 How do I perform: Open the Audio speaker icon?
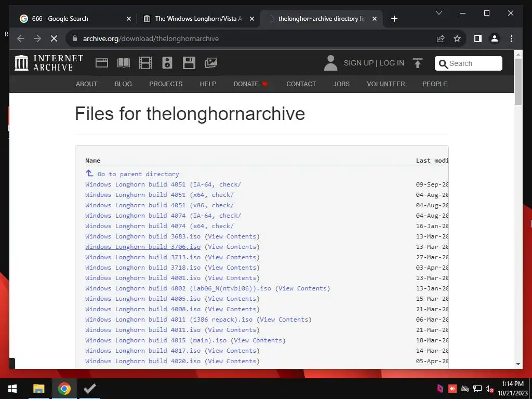pyautogui.click(x=167, y=63)
